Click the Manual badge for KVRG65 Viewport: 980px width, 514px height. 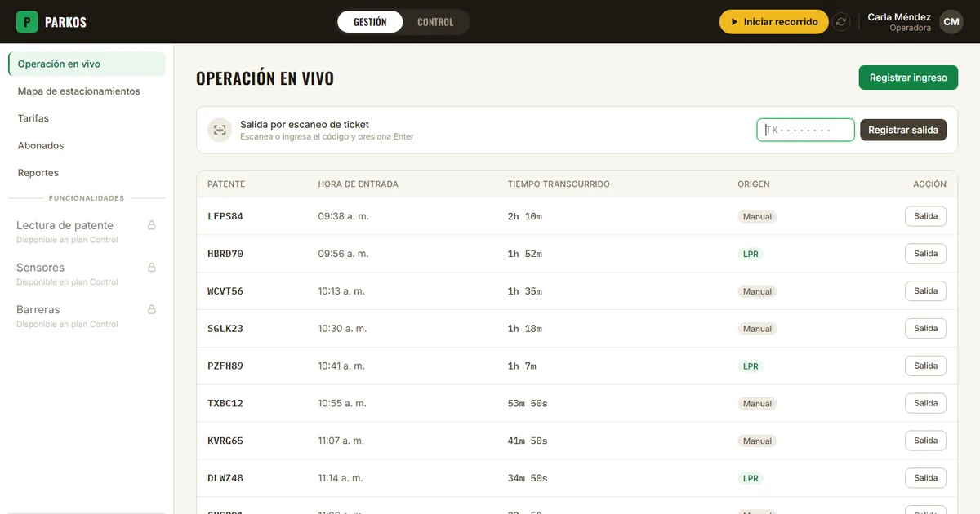click(x=757, y=441)
